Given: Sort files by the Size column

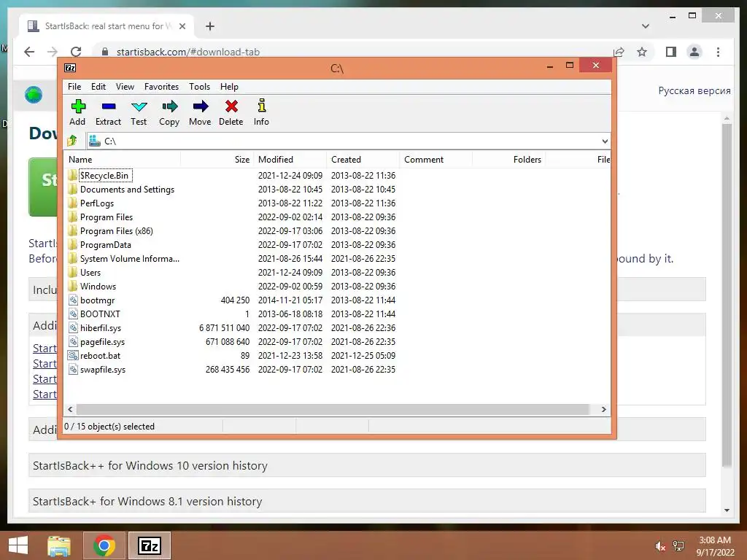Looking at the screenshot, I should (217, 160).
